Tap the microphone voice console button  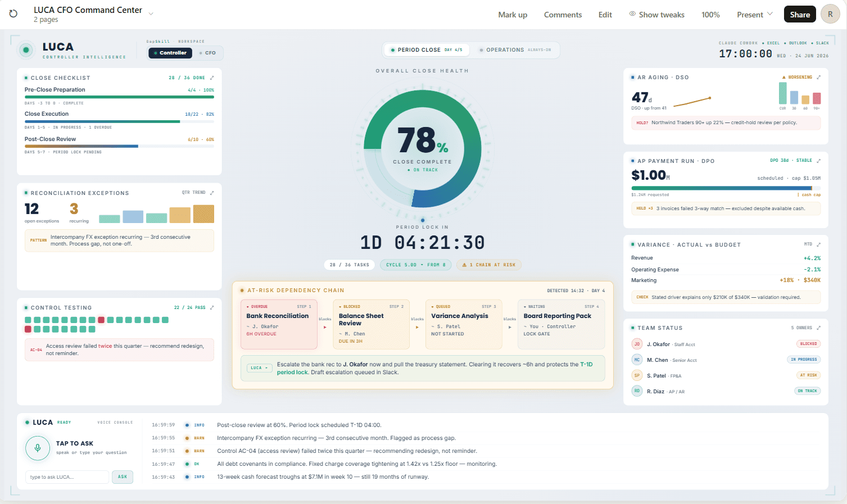pyautogui.click(x=38, y=448)
